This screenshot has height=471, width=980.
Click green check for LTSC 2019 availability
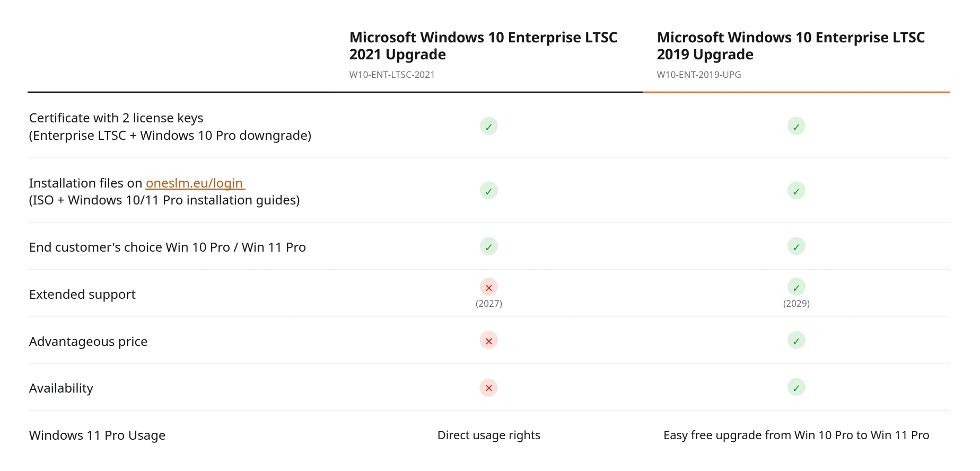pyautogui.click(x=797, y=388)
